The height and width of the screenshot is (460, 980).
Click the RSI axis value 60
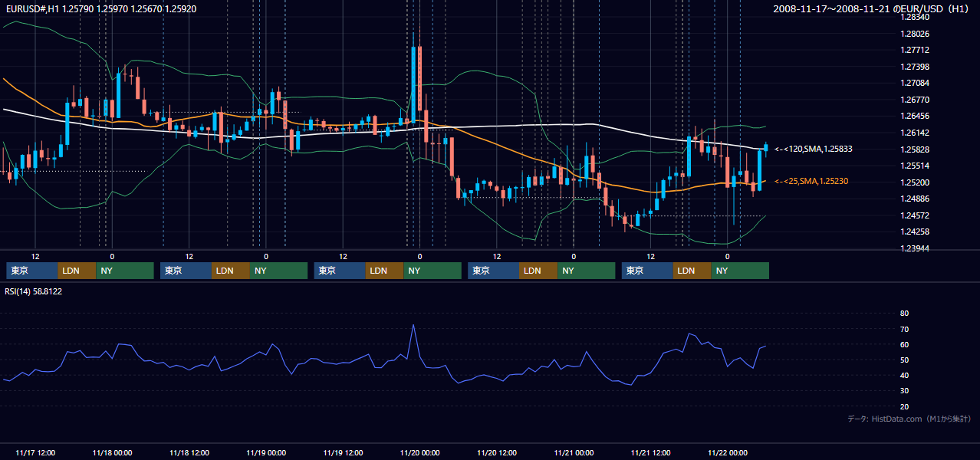(x=904, y=345)
